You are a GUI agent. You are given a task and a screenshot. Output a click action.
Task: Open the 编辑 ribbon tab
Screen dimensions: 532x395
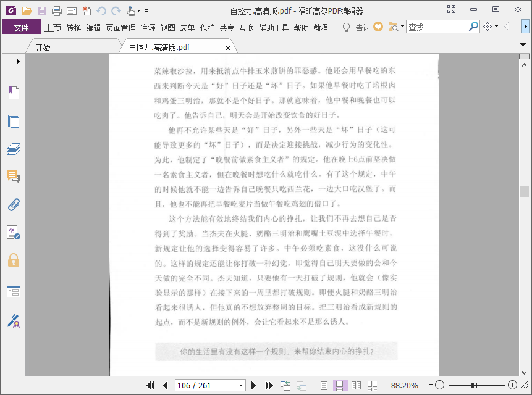point(93,28)
